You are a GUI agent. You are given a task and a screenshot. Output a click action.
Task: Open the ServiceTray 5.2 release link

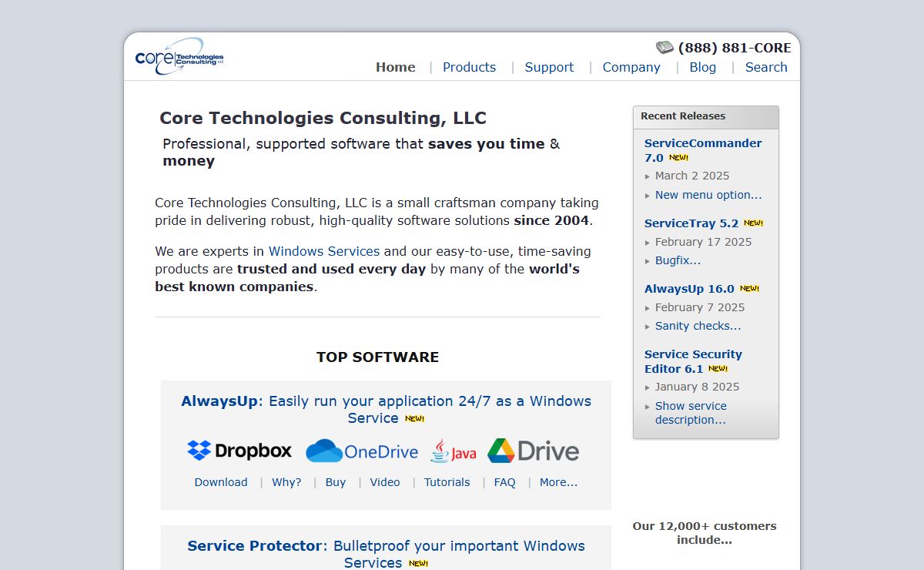click(x=691, y=223)
